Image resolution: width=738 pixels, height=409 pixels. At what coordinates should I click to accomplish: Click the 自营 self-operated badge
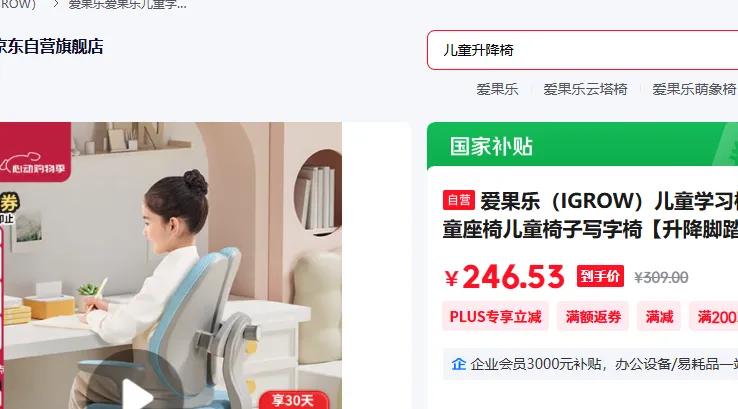(458, 200)
